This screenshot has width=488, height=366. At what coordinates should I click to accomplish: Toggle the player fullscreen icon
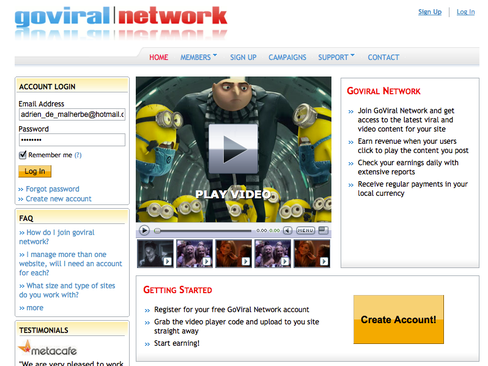(x=323, y=230)
